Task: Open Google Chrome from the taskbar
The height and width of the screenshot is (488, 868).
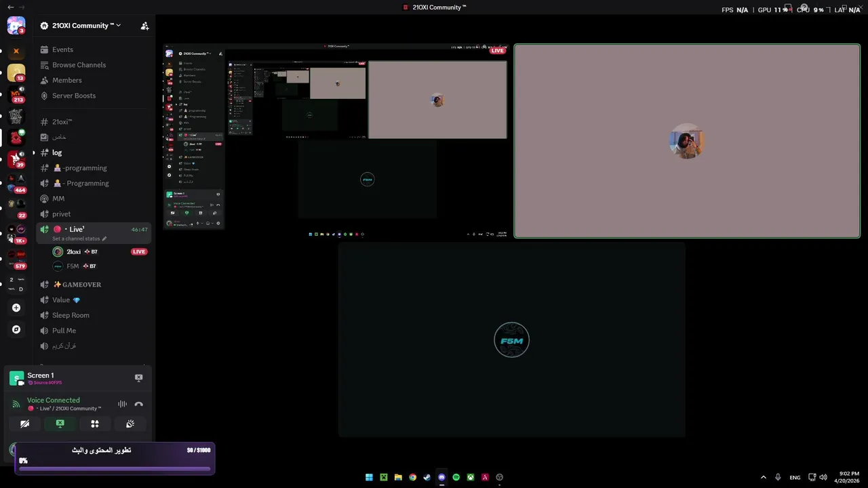Action: point(412,477)
